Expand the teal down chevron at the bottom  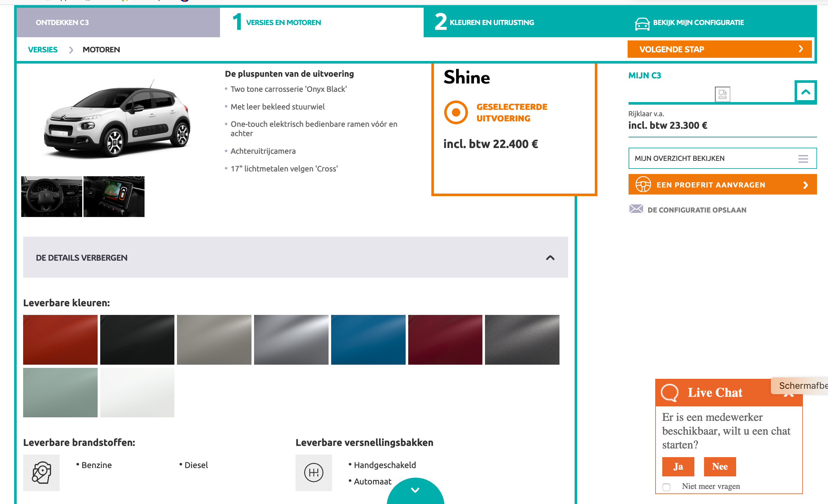tap(415, 490)
